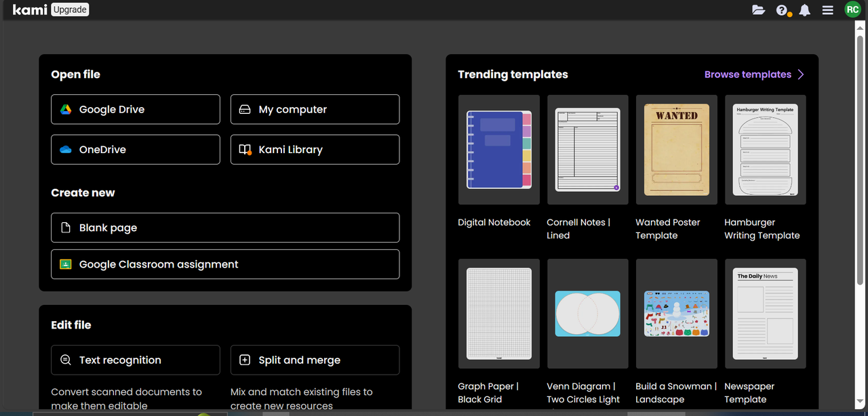Click the Kami Library book icon
This screenshot has height=416, width=868.
245,150
